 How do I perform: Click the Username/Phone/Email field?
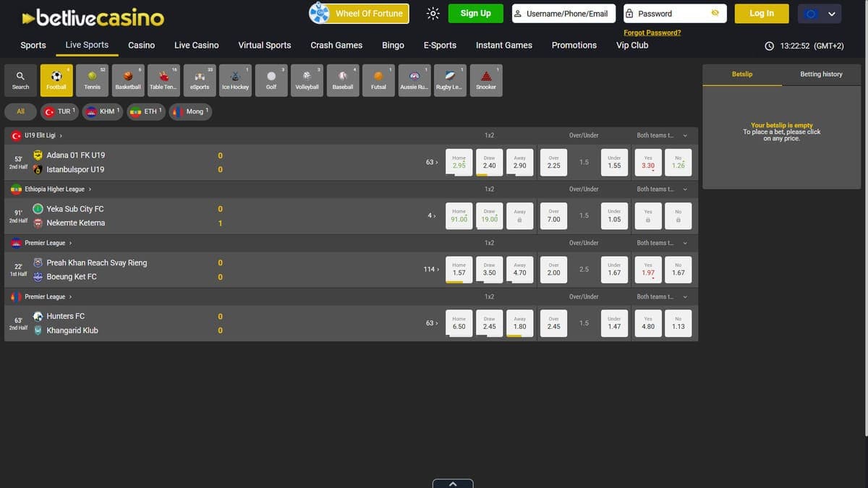pos(563,13)
